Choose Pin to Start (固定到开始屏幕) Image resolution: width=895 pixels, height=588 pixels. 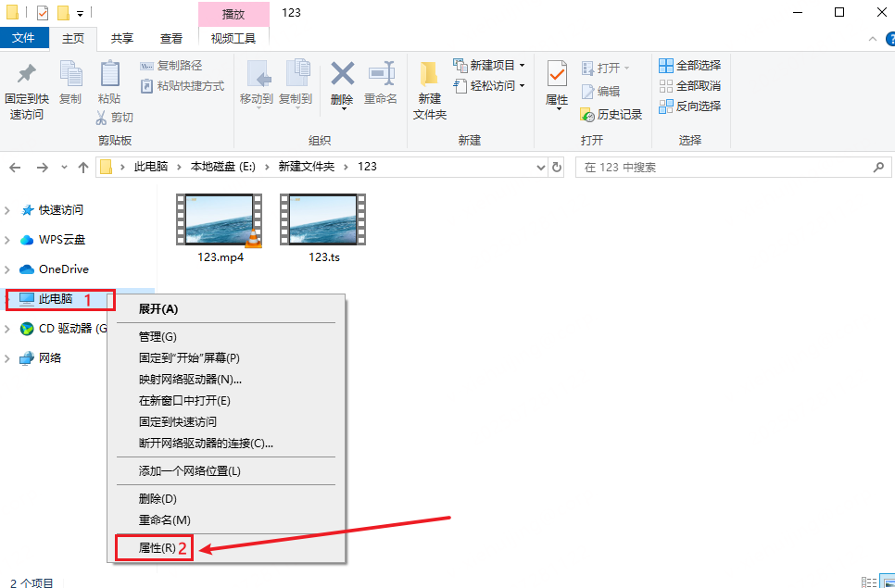coord(226,358)
